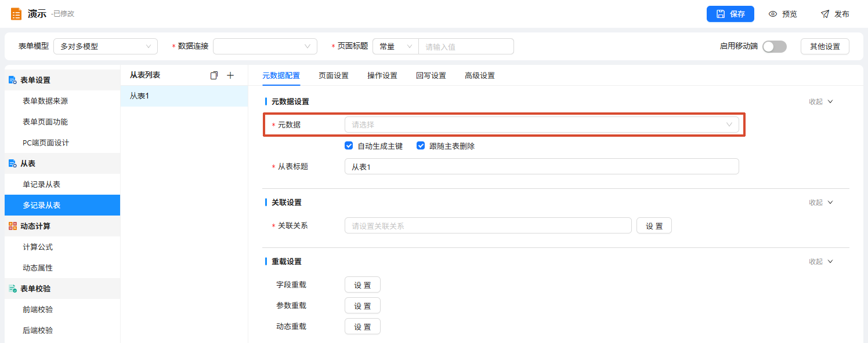Select 前端校验 in sidebar
The height and width of the screenshot is (343, 868).
tap(62, 309)
